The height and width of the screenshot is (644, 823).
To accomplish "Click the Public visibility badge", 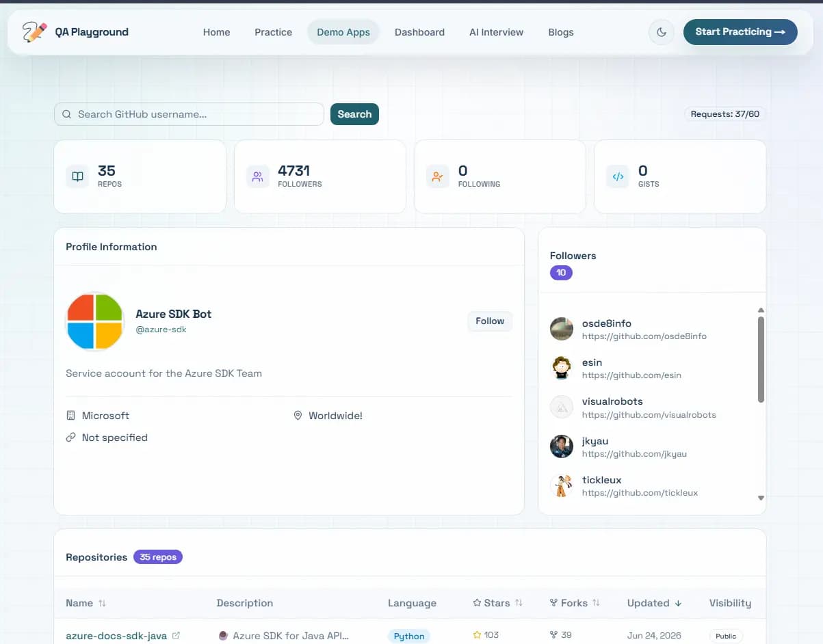I will [x=726, y=636].
